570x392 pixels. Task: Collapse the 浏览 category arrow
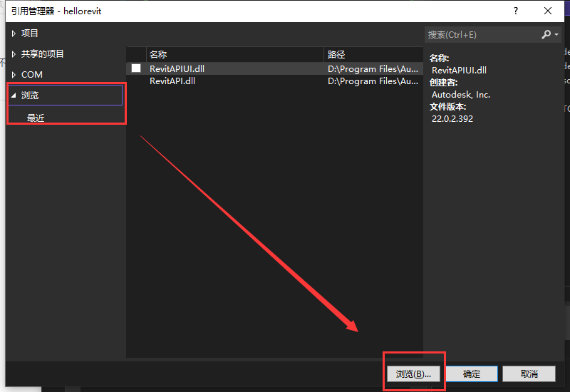[x=14, y=96]
